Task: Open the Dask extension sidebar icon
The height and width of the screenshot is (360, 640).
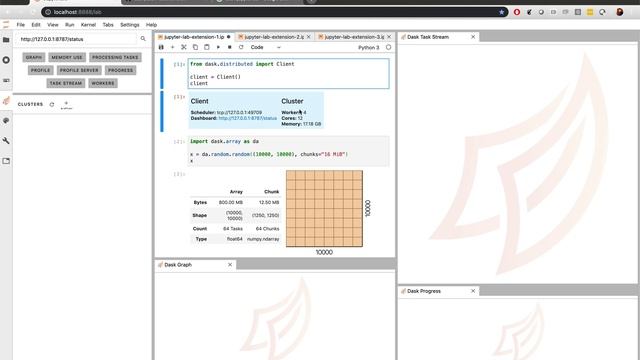Action: (6, 100)
